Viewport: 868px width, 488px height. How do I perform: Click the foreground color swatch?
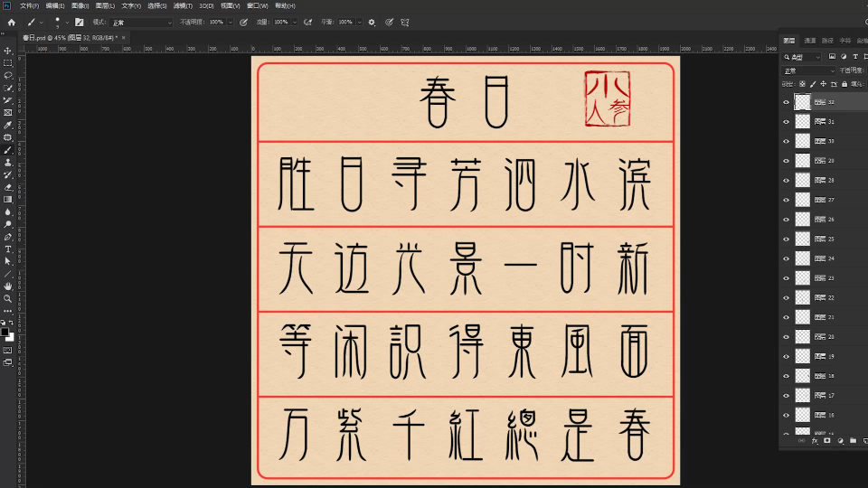5,332
